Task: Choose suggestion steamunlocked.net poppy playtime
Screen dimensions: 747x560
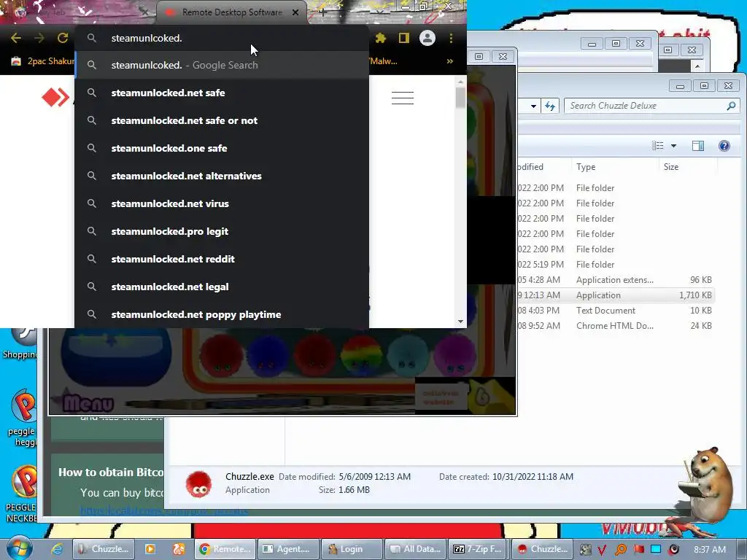Action: pos(222,314)
